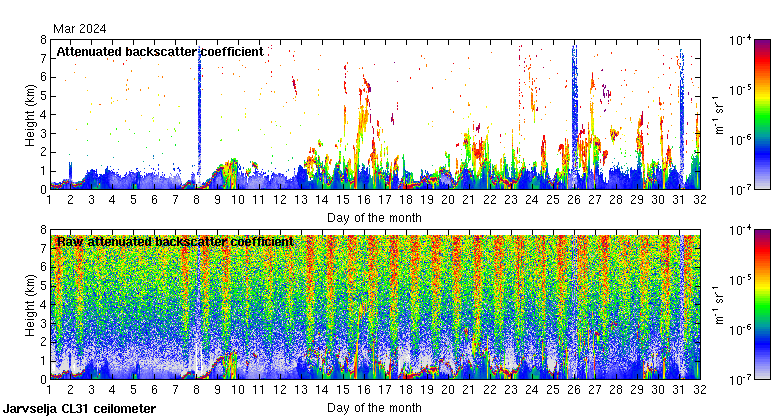The image size is (780, 420).
Task: Click the top colorbar's 'm-1 sr-1' unit label
Action: (x=719, y=115)
